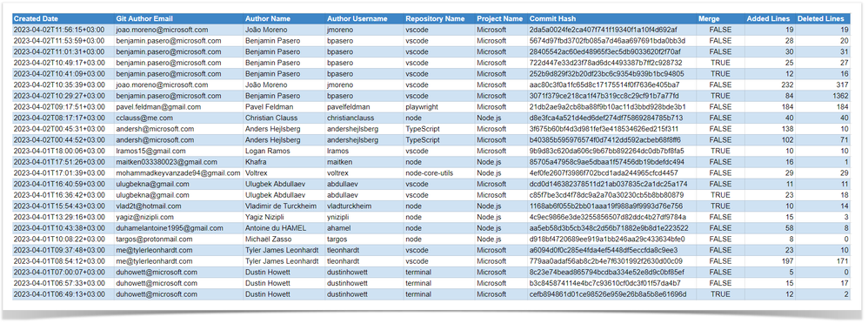Select email duhamelantoine1995@gmail.com
The image size is (868, 324).
(170, 228)
